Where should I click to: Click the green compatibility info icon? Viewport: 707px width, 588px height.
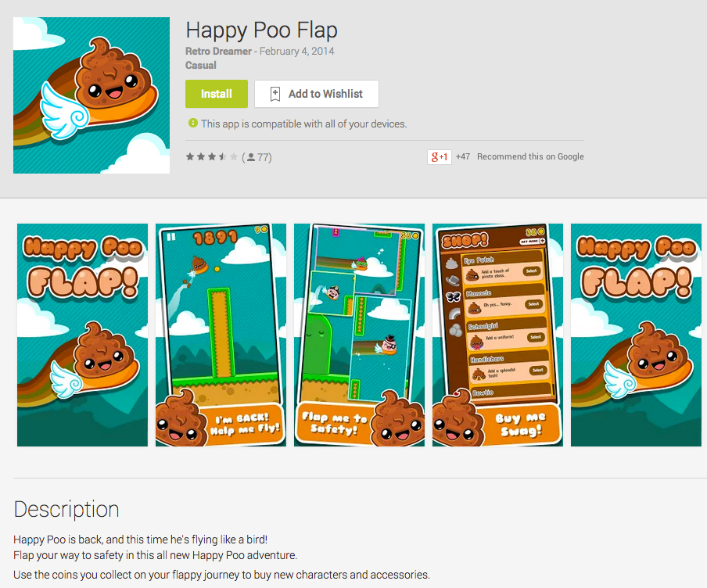tap(193, 123)
